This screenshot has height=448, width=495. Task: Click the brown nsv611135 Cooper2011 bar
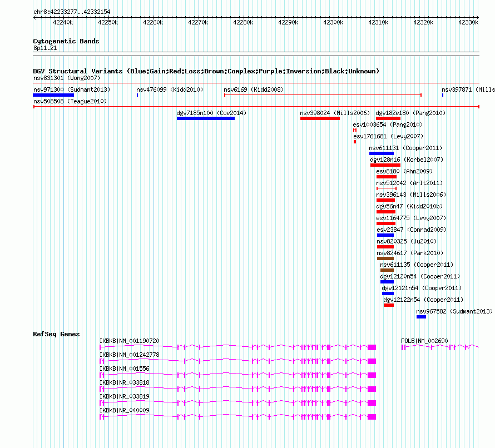[387, 270]
